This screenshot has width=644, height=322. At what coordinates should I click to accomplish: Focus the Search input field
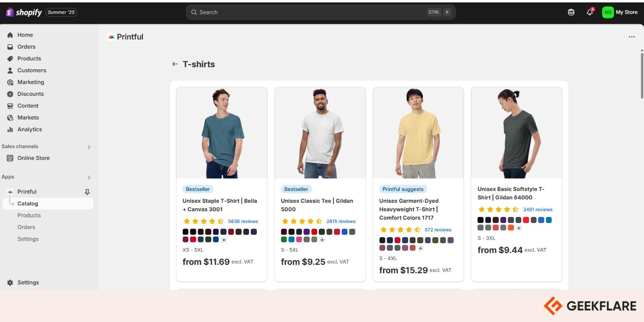(320, 12)
